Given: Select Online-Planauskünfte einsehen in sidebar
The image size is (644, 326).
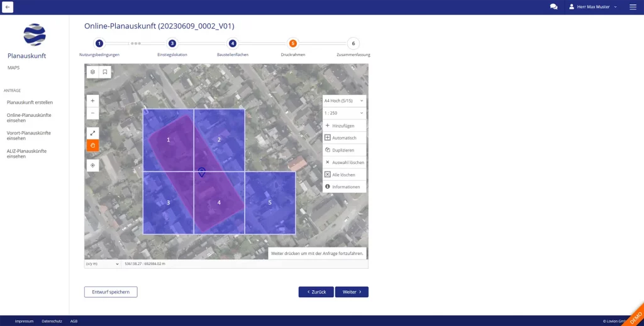Looking at the screenshot, I should 29,117.
